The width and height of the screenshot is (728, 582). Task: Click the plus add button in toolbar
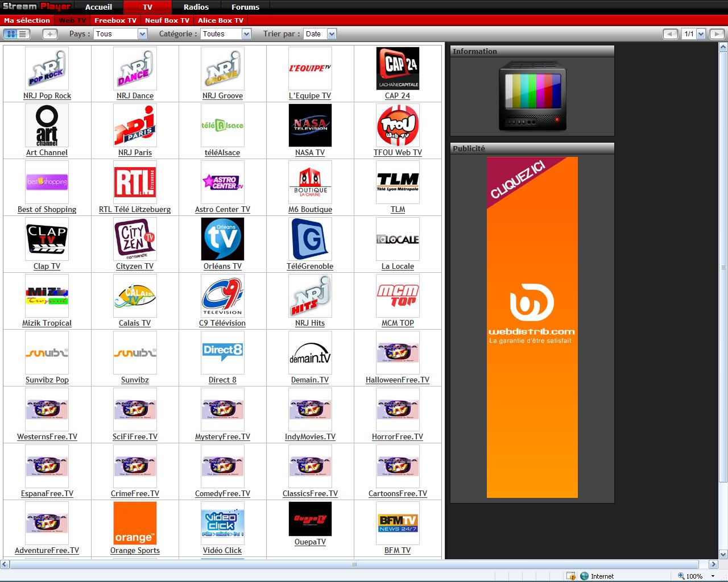click(50, 34)
